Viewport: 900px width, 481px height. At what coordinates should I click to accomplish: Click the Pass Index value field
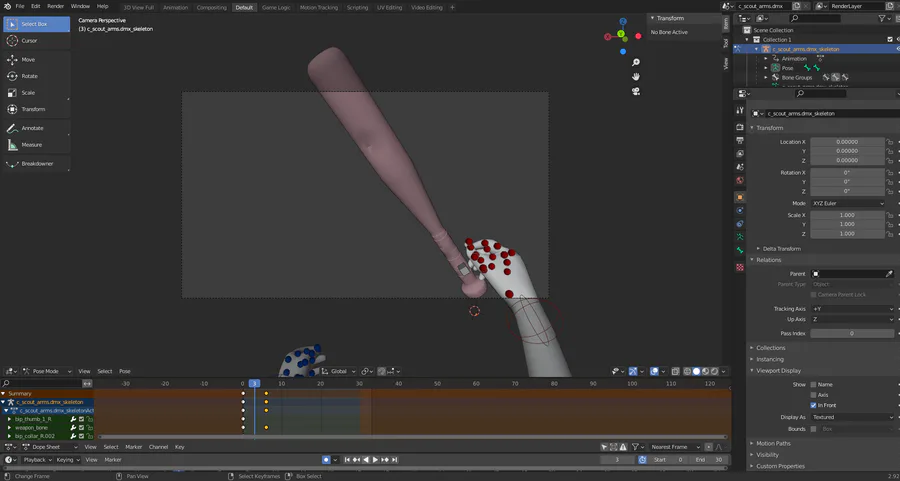pos(852,333)
